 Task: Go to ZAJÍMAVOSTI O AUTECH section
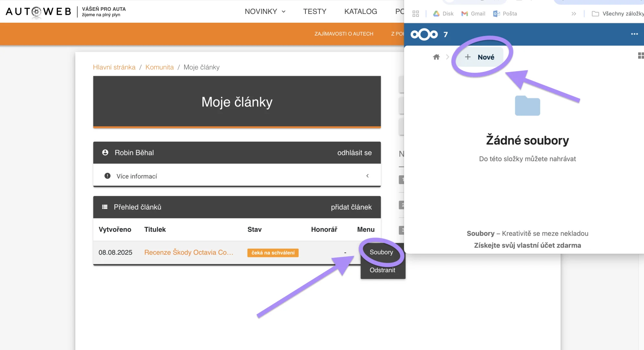pos(344,34)
